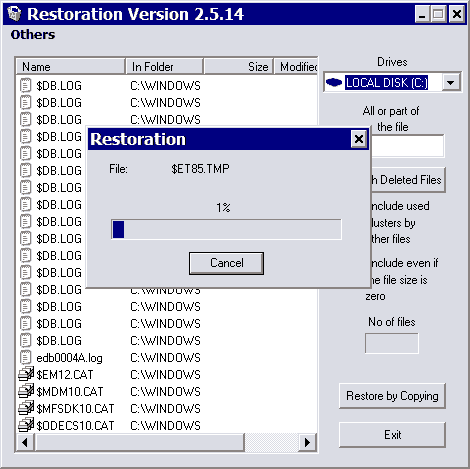
Task: Click the right arrow of horizontal scrollbar
Action: click(307, 442)
